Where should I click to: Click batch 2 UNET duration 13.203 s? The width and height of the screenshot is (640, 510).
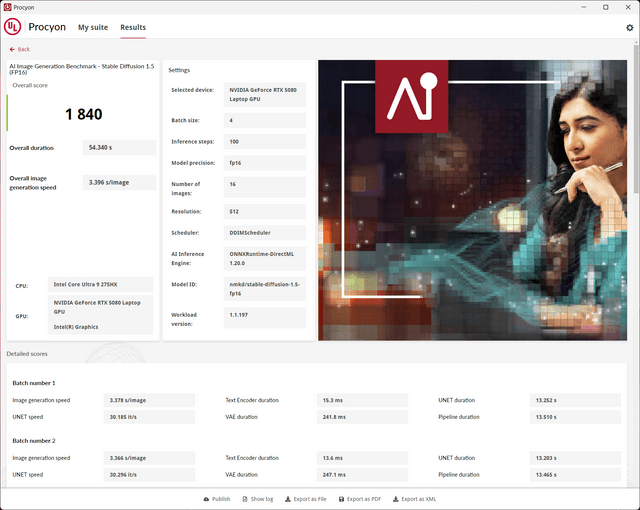pyautogui.click(x=575, y=458)
